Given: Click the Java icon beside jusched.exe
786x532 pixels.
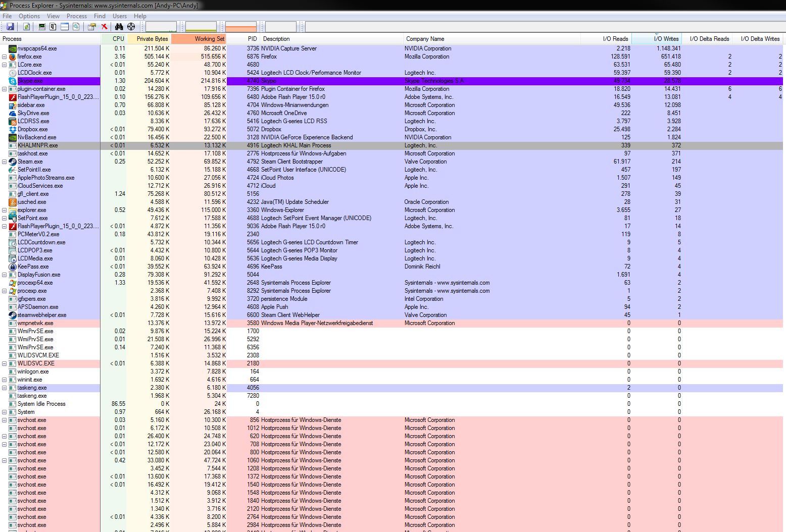Looking at the screenshot, I should coord(13,202).
